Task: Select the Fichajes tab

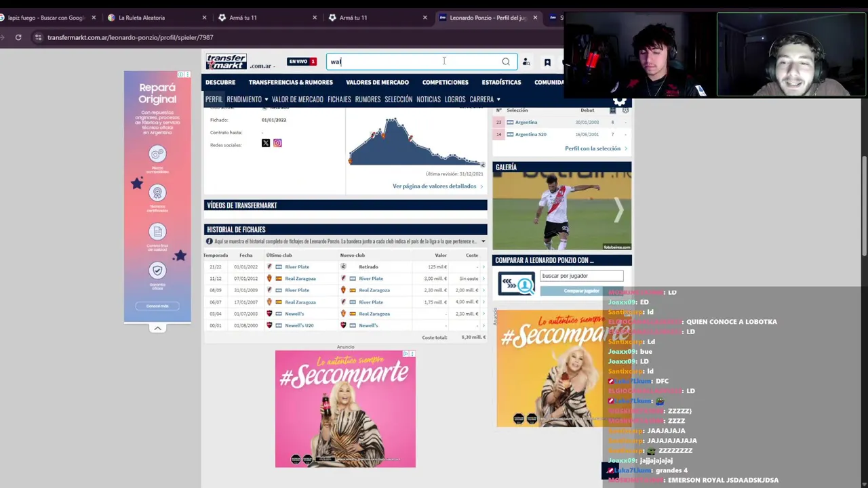Action: tap(339, 100)
